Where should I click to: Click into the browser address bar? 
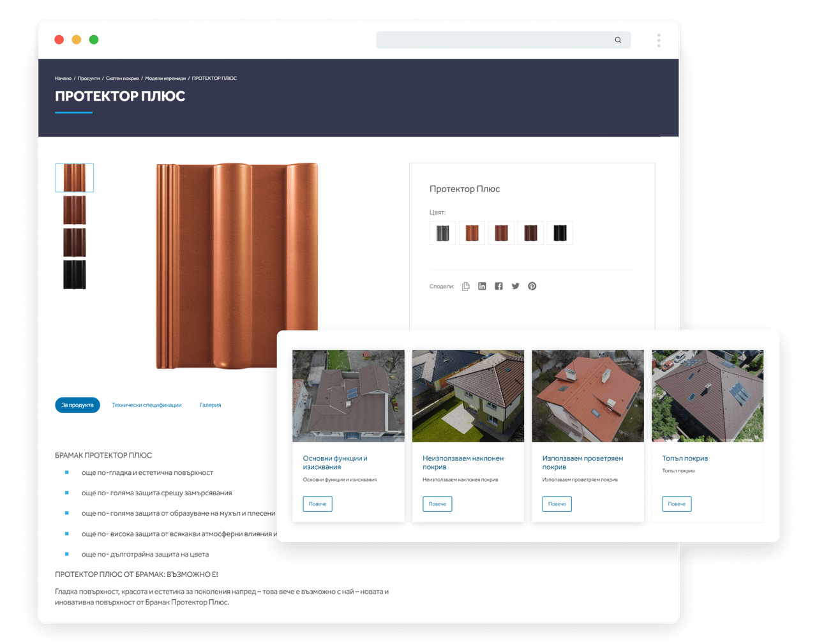(x=504, y=40)
